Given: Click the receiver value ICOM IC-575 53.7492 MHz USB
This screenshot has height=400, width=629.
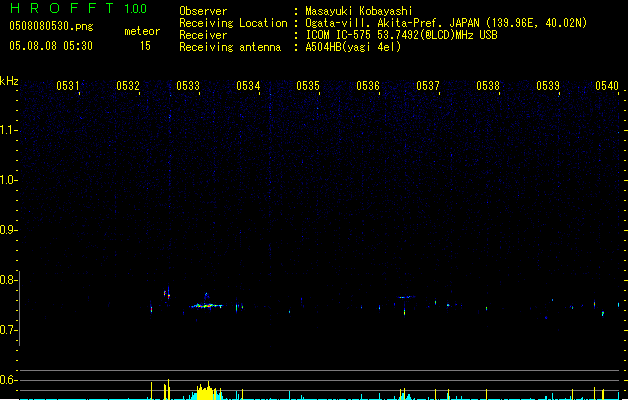Looking at the screenshot, I should pos(402,35).
